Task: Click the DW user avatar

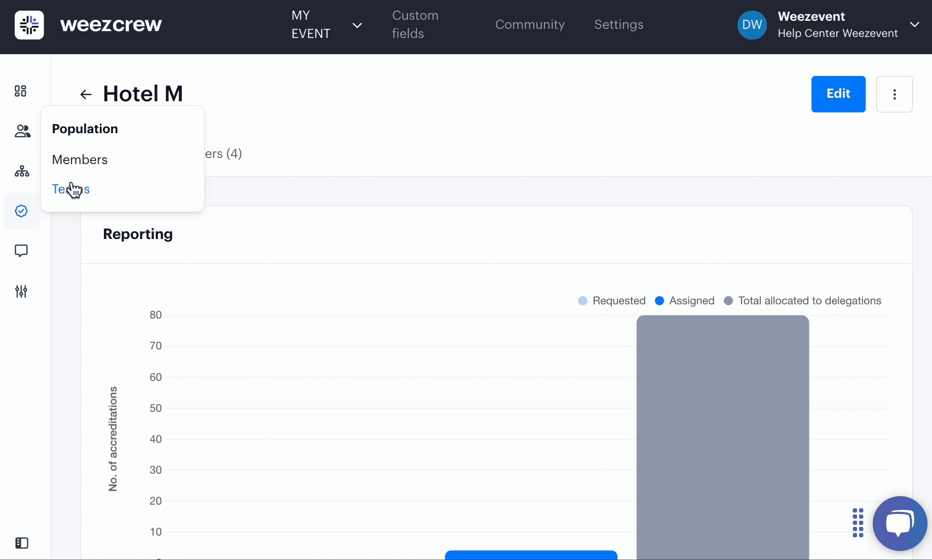Action: (752, 25)
